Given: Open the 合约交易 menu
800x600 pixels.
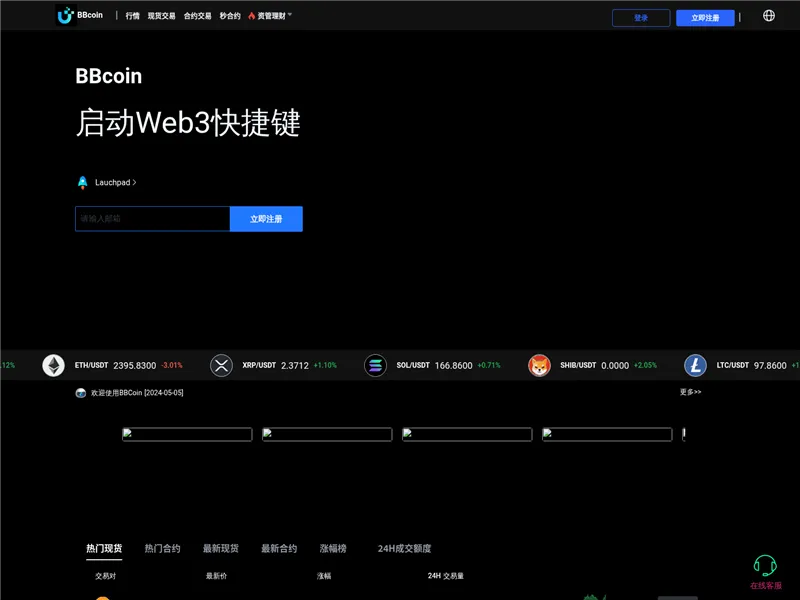Looking at the screenshot, I should coord(197,16).
